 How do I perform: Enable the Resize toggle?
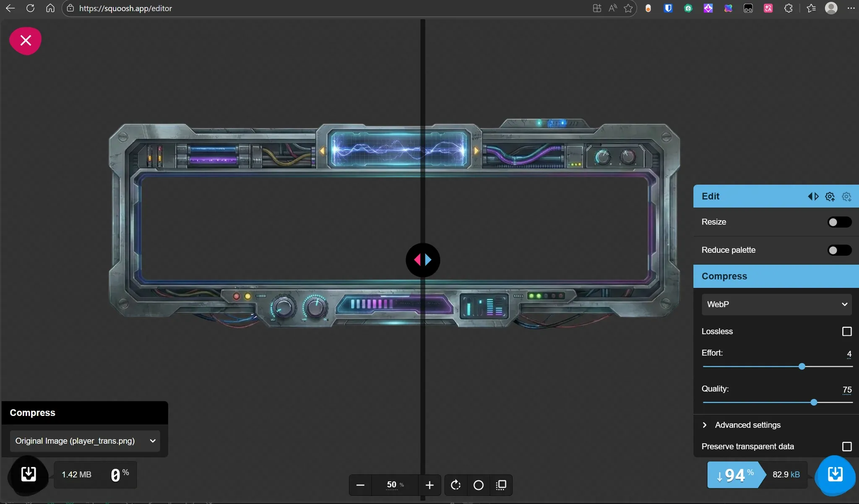839,222
